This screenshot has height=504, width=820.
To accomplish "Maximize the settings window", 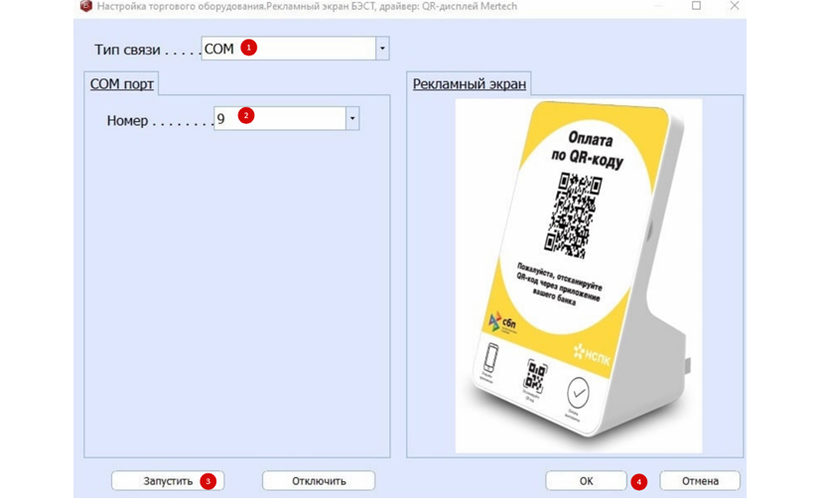I will (x=696, y=6).
